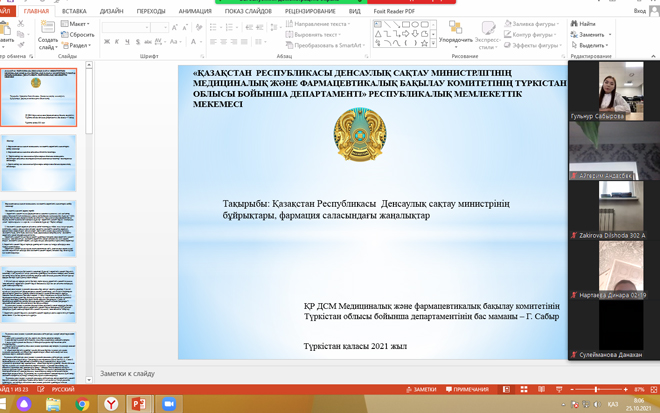The image size is (660, 413).
Task: Open the Foxit Reader PDF tab
Action: [x=394, y=11]
